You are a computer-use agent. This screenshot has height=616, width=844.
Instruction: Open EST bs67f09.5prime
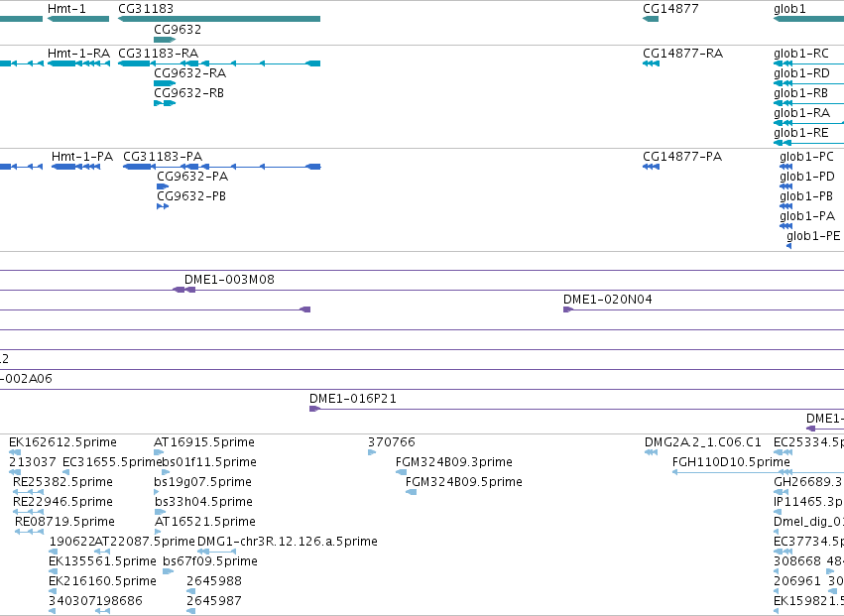point(210,561)
